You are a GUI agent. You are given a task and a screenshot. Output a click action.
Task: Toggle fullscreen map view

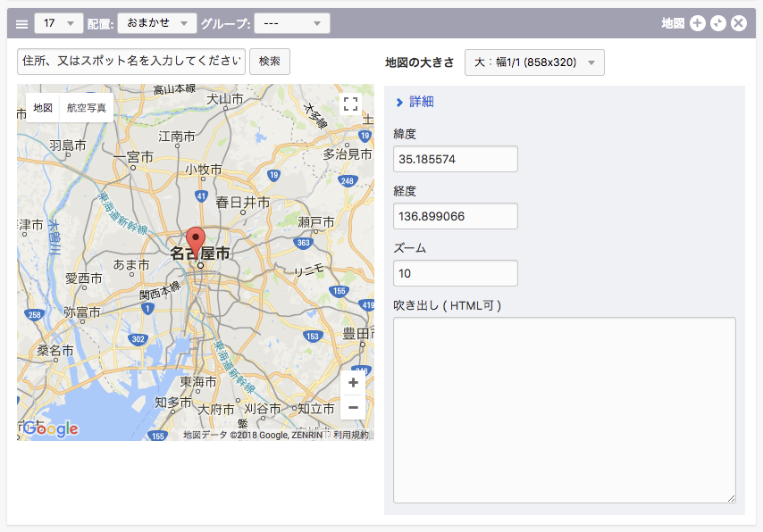[351, 104]
